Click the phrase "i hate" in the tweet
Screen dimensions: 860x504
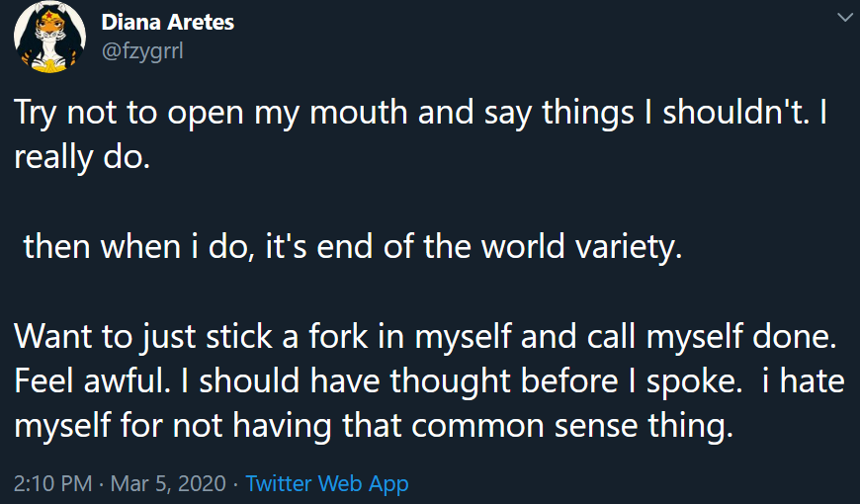(x=803, y=381)
